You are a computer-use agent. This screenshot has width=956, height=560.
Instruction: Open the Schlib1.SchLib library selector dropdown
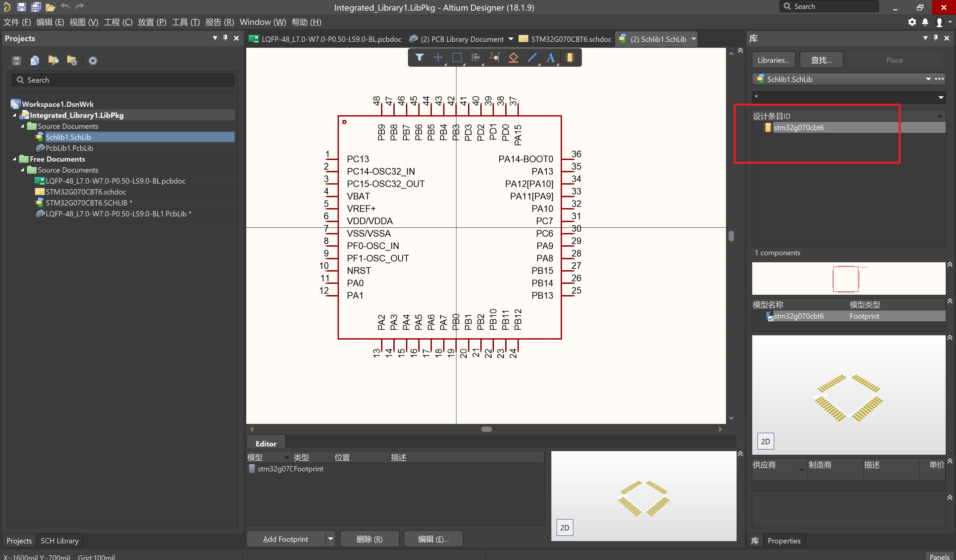(928, 79)
